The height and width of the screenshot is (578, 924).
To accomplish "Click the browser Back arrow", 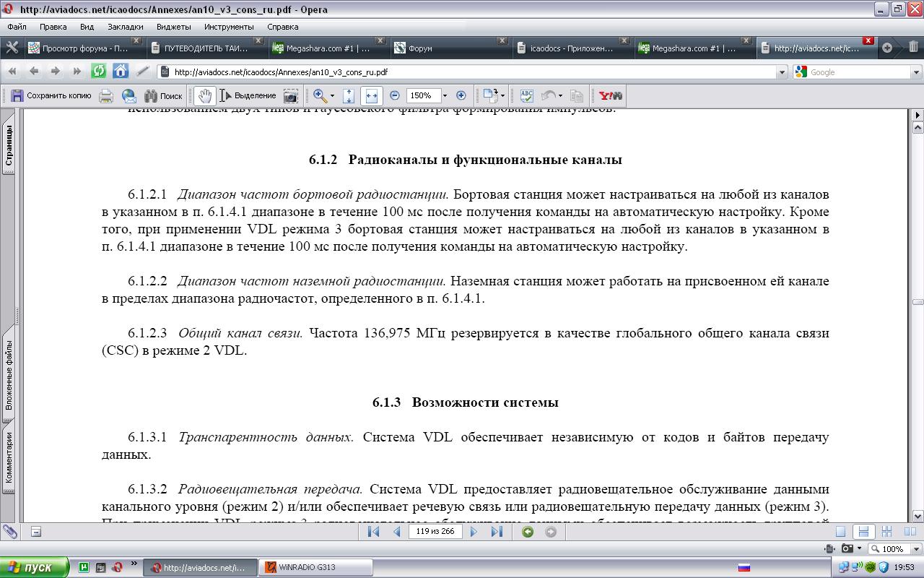I will 34,72.
